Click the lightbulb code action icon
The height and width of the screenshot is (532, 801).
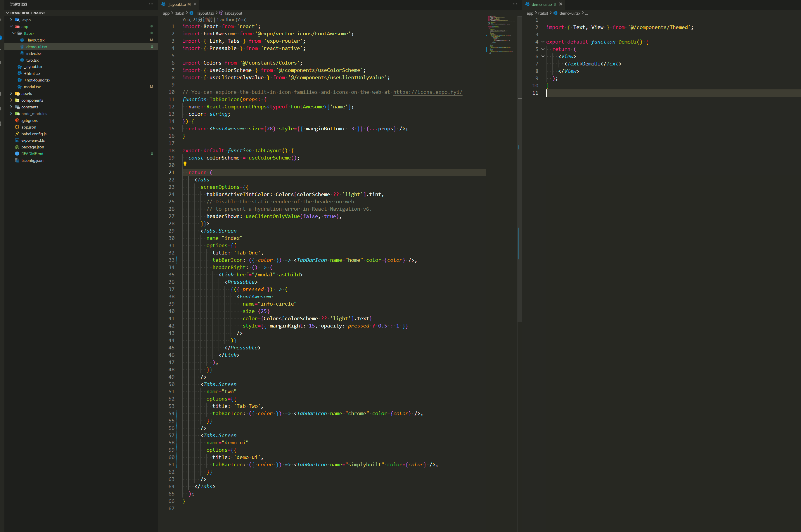[x=185, y=164]
